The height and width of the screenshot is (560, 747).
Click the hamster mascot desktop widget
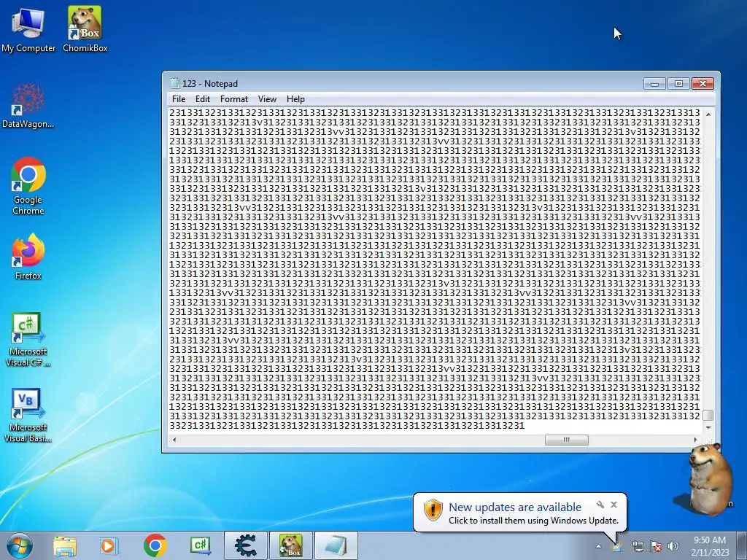709,478
